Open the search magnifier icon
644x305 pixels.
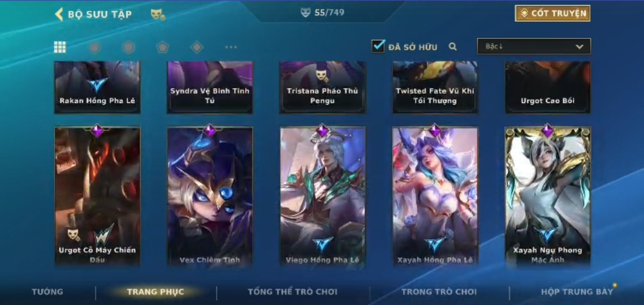pos(453,46)
